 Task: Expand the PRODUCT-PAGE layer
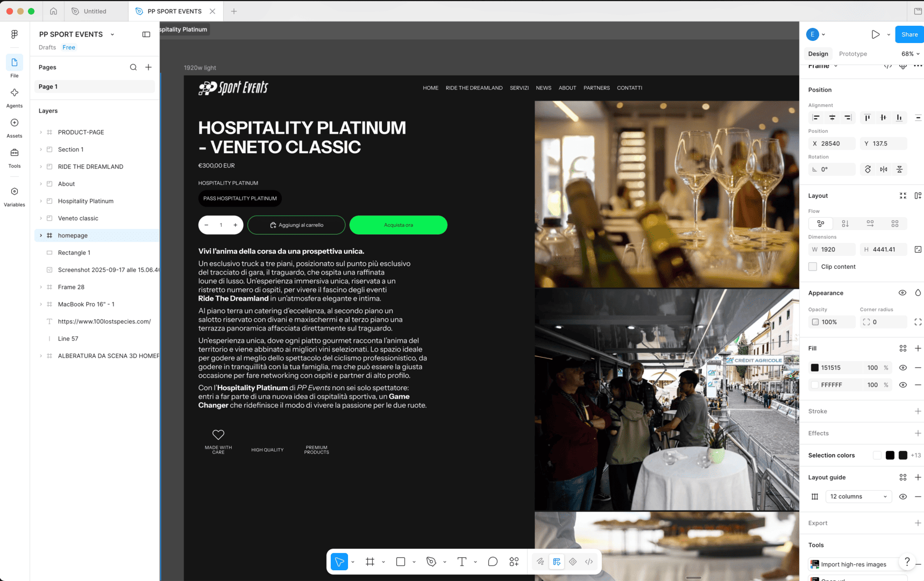click(x=41, y=132)
